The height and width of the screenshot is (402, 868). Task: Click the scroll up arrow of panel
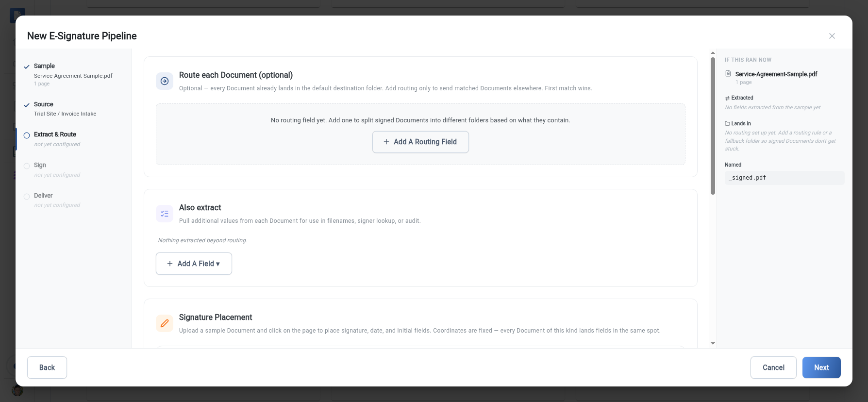(713, 52)
